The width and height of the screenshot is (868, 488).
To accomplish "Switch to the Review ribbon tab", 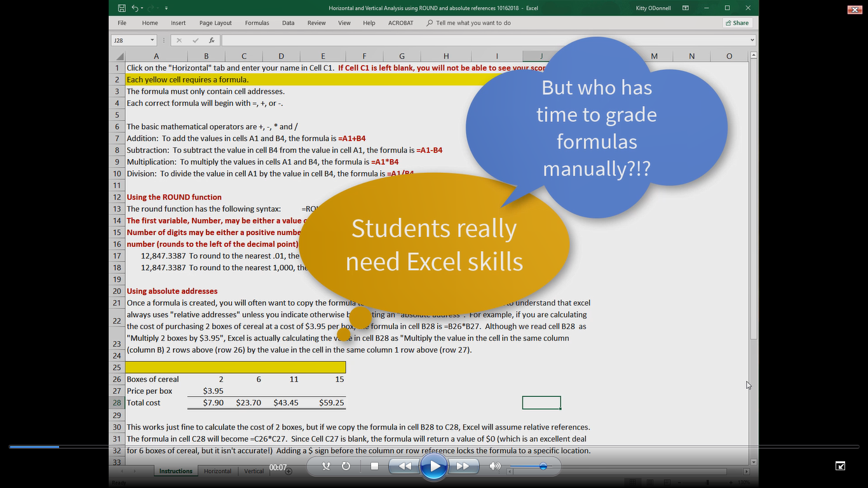I will 316,23.
